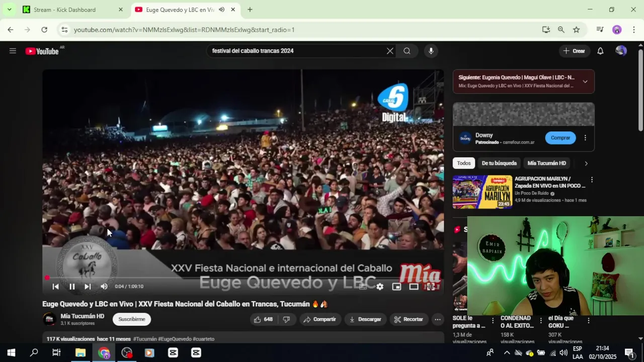Pause the video playback
This screenshot has height=362, width=644.
click(x=72, y=287)
